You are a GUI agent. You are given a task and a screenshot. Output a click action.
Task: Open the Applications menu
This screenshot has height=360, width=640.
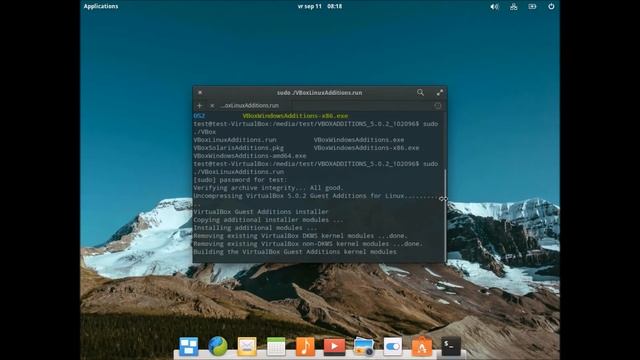[101, 6]
